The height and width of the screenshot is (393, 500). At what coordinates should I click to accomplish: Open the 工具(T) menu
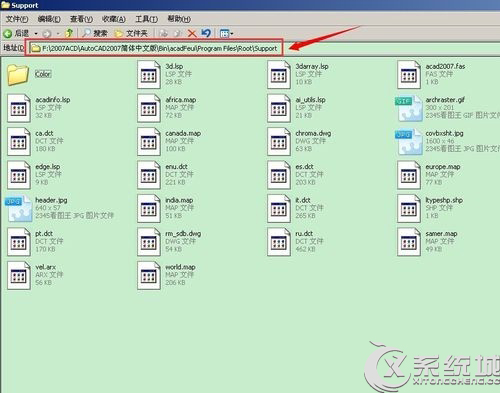[146, 19]
